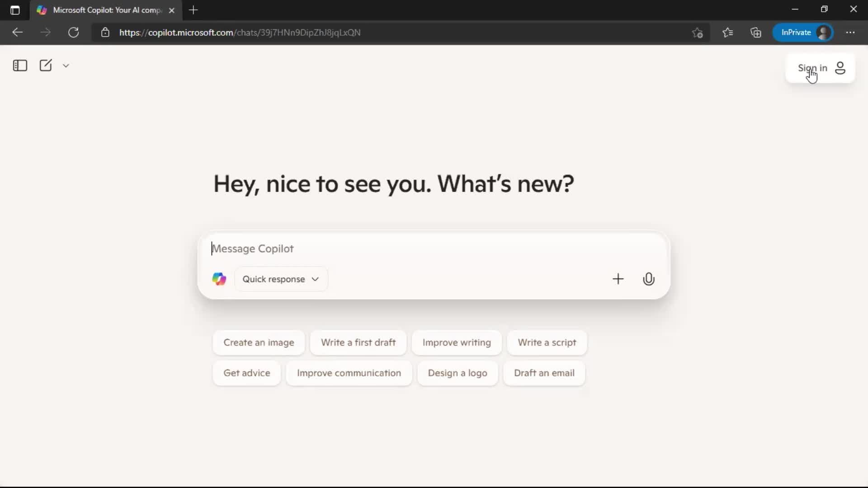Toggle the sidebar panel icon
868x488 pixels.
tap(19, 66)
